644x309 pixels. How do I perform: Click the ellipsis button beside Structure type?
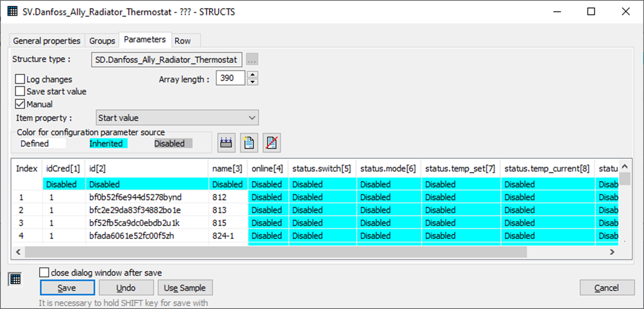pyautogui.click(x=252, y=60)
